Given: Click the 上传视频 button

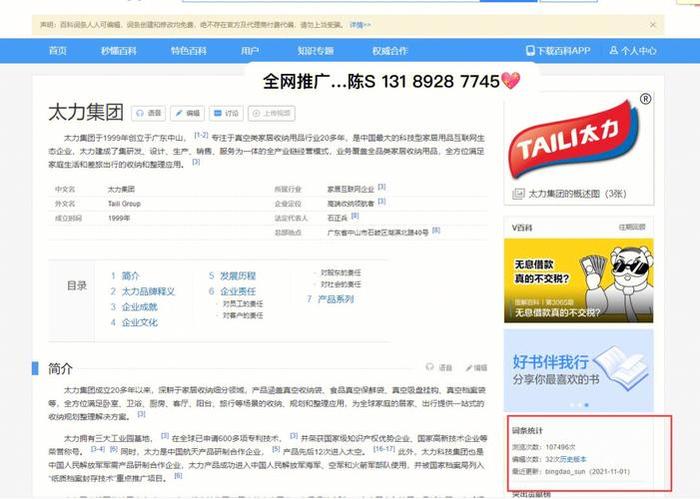Looking at the screenshot, I should click(x=271, y=113).
